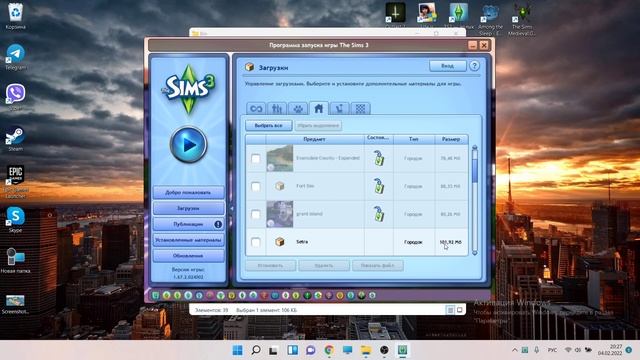Click the Убрать выделение button
Viewport: 640px width, 360px height.
coord(318,126)
